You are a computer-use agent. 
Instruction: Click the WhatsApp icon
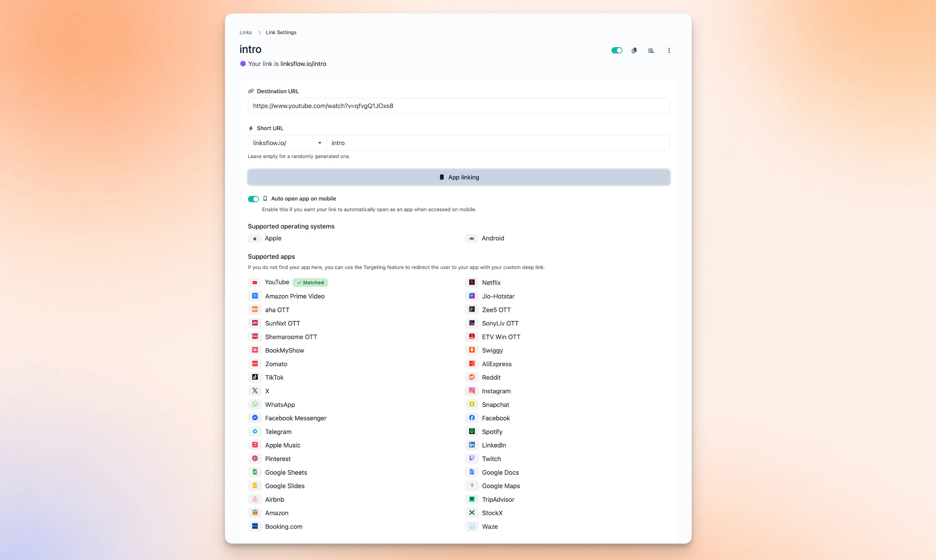click(x=255, y=405)
